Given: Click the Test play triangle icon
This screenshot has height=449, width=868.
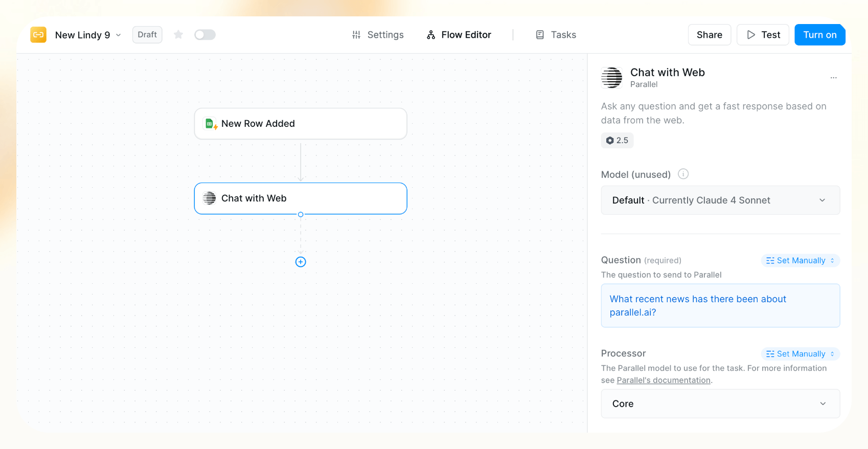Looking at the screenshot, I should (751, 35).
